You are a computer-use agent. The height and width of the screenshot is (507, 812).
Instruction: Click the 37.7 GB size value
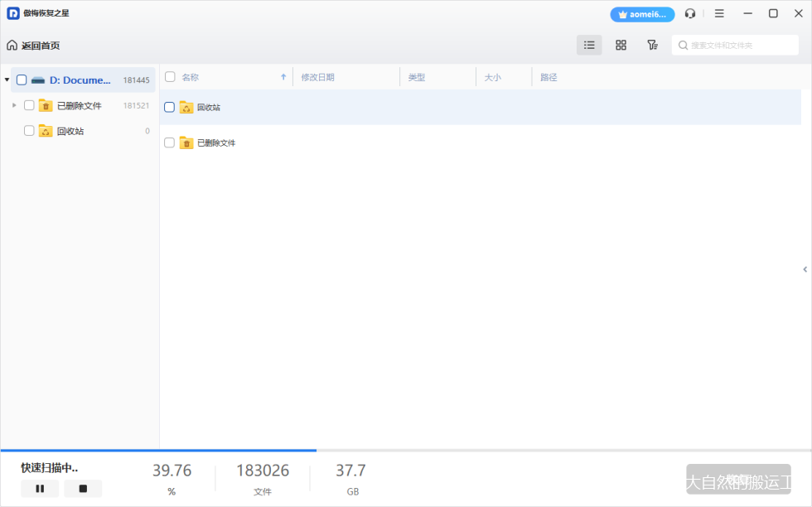(x=350, y=471)
